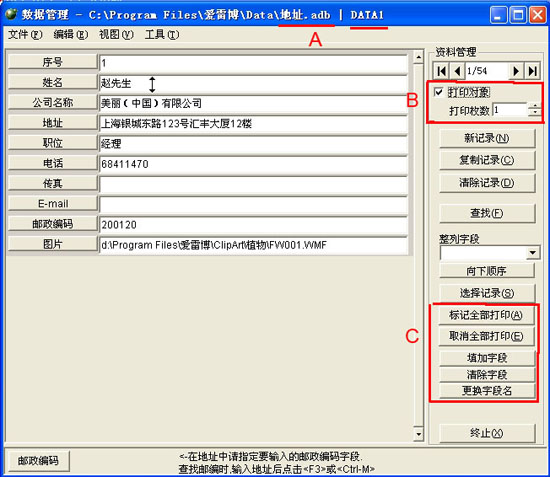Add a field with 填加字段
Viewport: 550px width, 477px height.
[x=487, y=358]
